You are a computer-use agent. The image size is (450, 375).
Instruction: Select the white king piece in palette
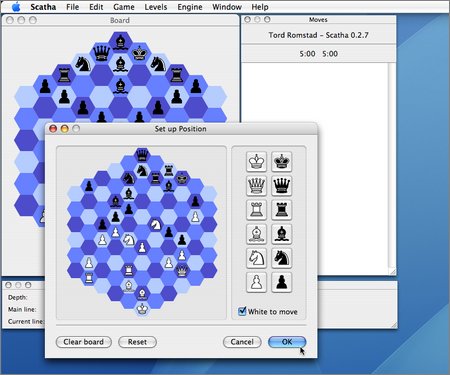tap(256, 161)
